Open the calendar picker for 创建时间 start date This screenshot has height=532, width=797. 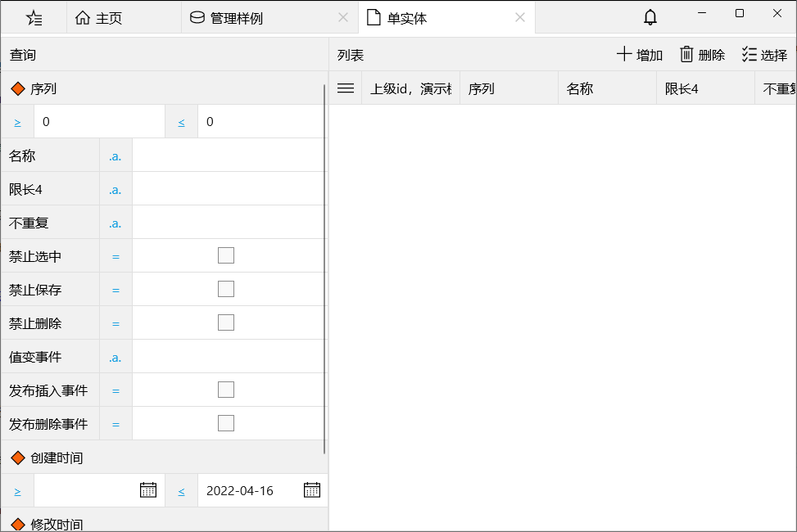148,489
